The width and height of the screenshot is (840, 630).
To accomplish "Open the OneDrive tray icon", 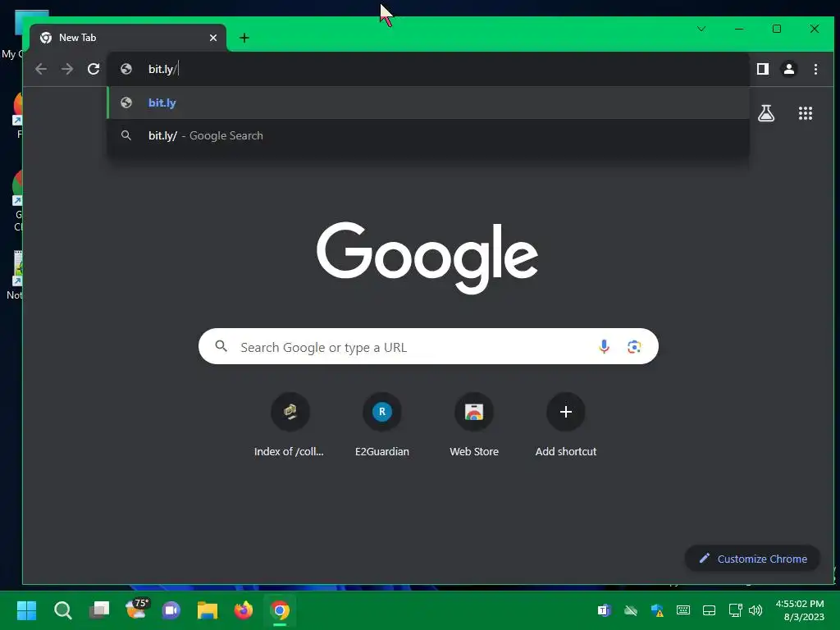I will pyautogui.click(x=631, y=610).
